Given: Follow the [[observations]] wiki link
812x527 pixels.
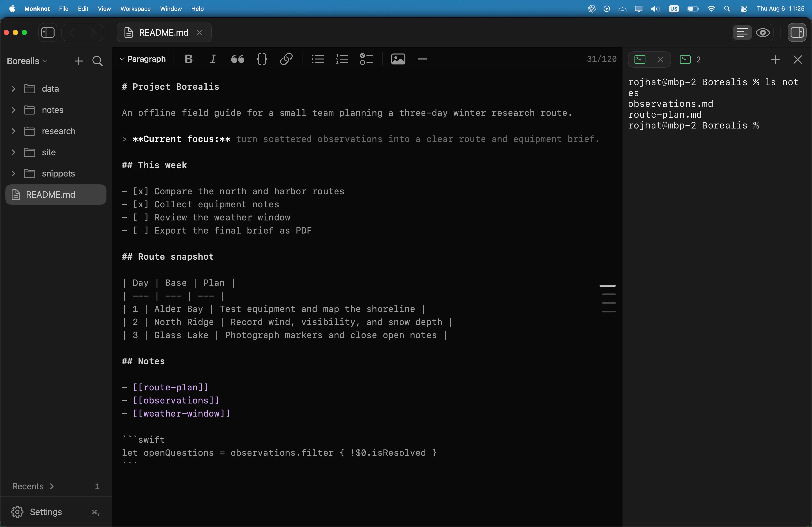Looking at the screenshot, I should pos(176,400).
